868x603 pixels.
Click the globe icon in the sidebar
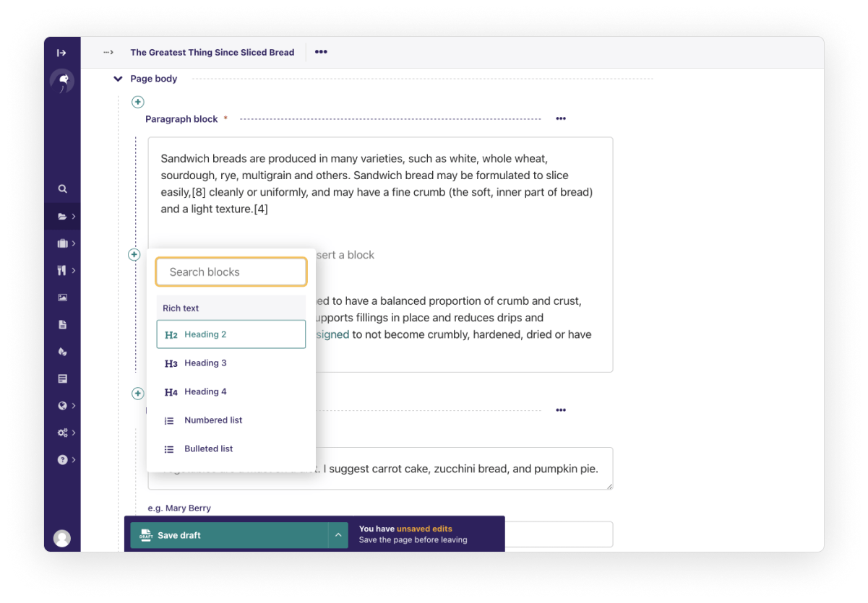point(61,405)
